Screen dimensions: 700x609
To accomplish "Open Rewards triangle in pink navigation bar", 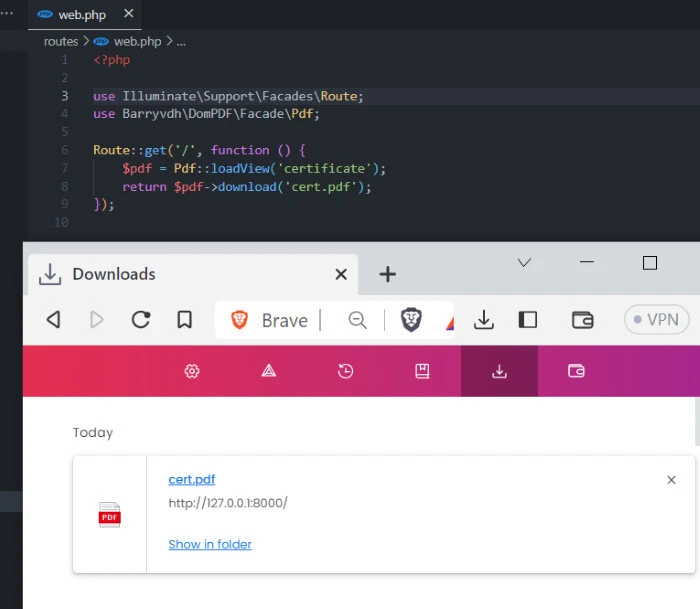I will tap(269, 371).
